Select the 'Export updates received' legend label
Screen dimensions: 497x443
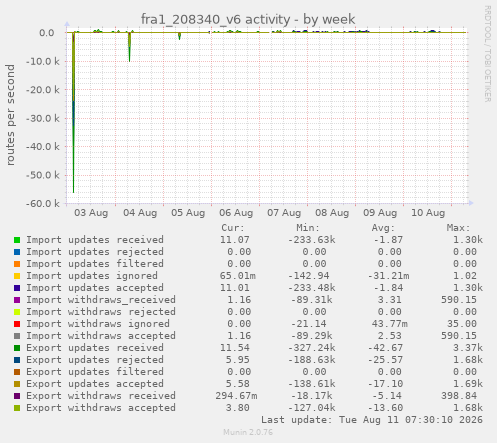point(95,348)
